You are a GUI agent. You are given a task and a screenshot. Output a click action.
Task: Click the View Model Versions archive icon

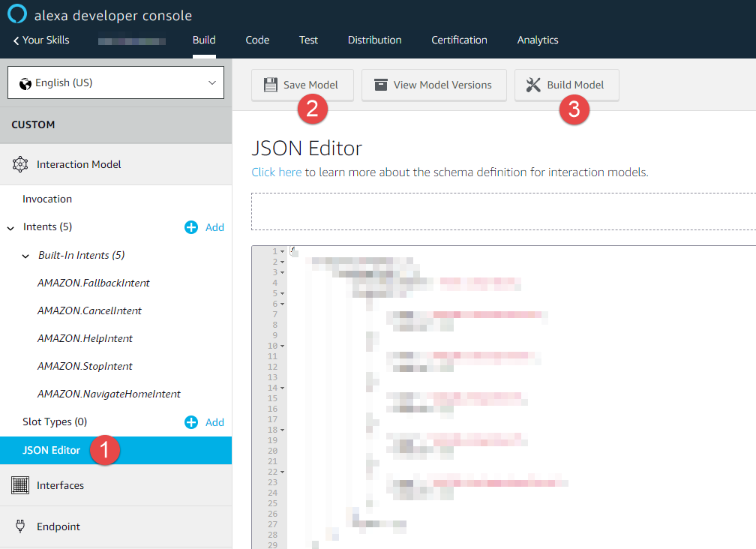tap(381, 85)
